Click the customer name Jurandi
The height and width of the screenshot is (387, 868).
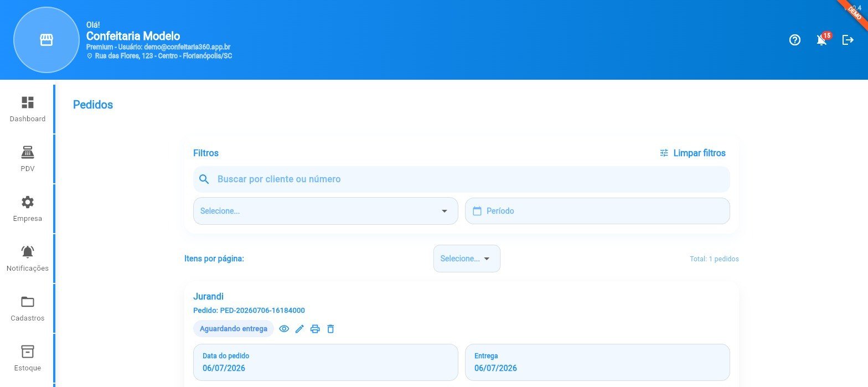208,296
